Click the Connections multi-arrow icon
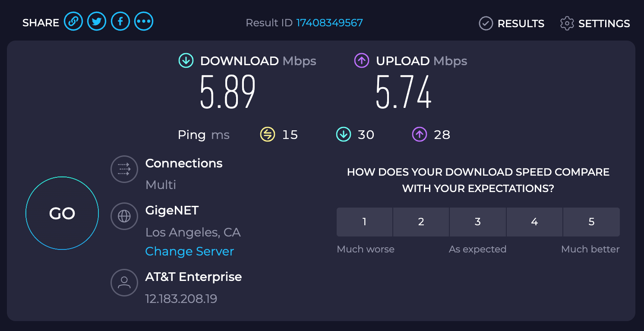Viewport: 644px width, 331px height. (x=124, y=169)
